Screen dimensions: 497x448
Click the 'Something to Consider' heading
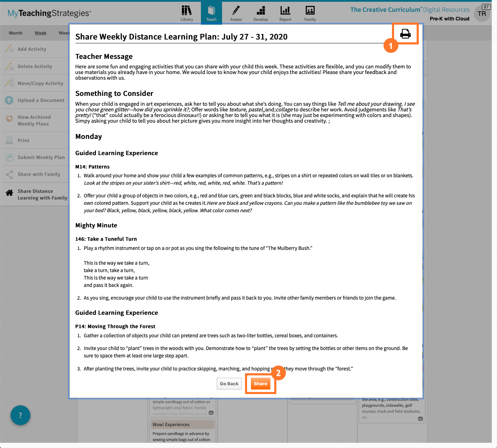click(114, 93)
